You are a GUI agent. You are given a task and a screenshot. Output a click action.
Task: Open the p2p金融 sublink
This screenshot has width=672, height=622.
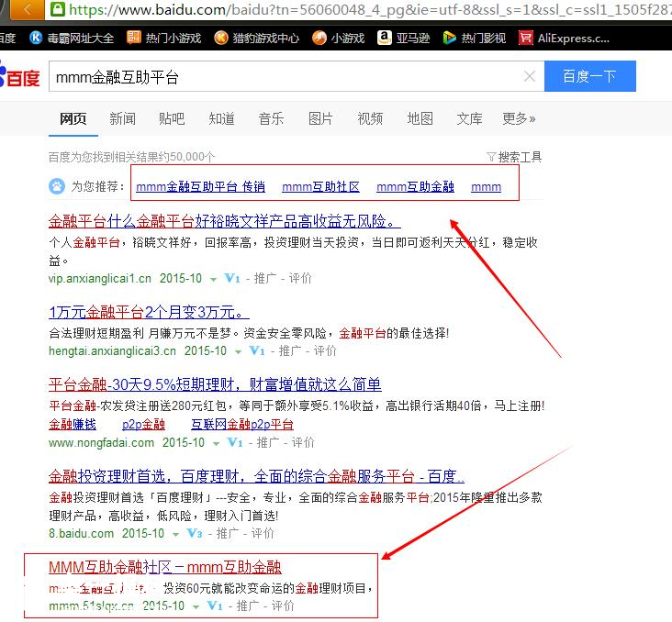143,424
